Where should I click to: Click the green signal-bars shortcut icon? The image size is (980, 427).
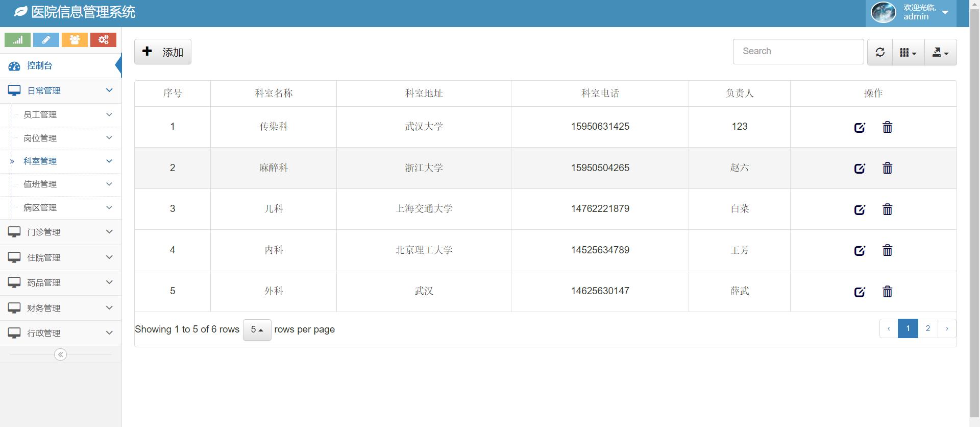point(17,40)
